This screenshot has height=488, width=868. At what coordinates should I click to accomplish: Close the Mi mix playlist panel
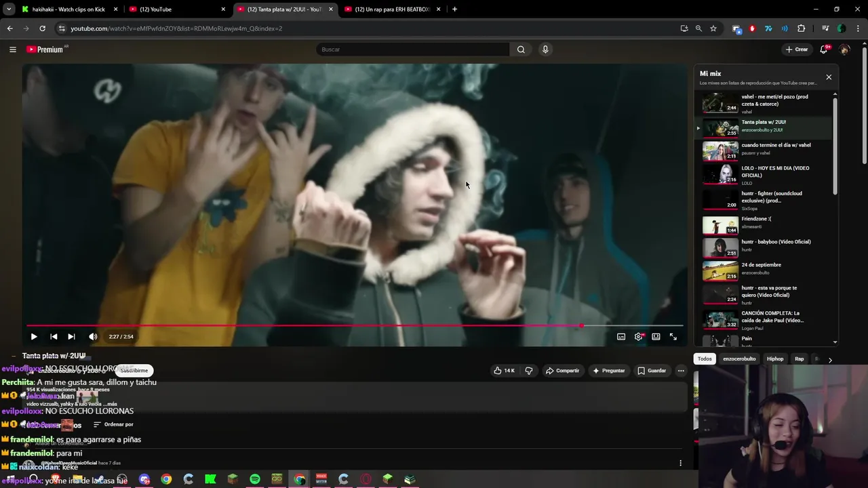(829, 77)
